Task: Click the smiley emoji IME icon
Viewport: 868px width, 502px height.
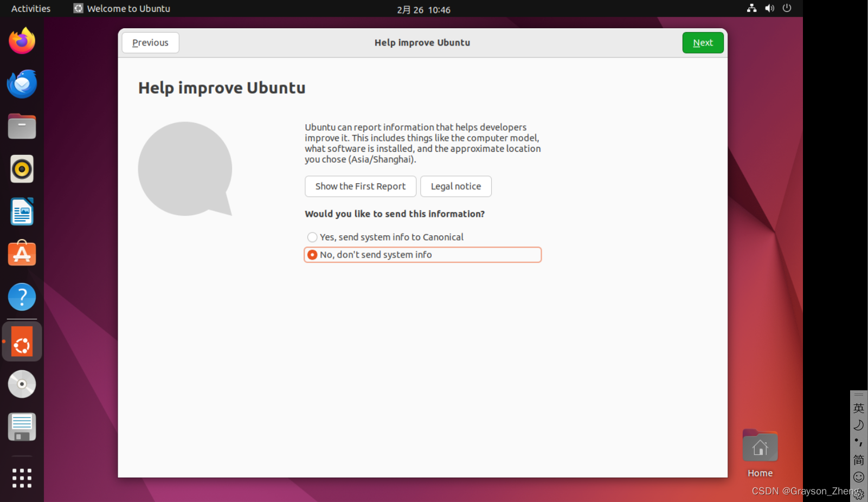Action: tap(859, 477)
